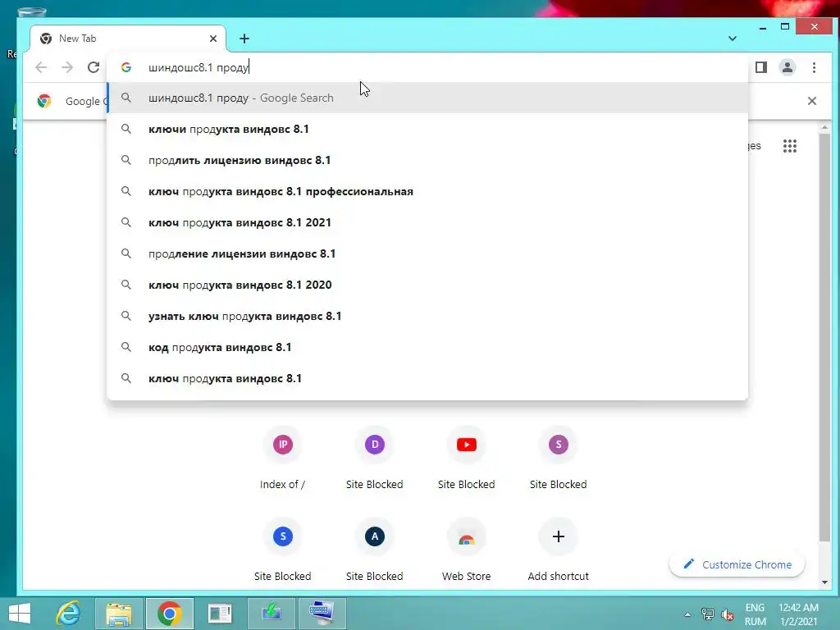Select last suggestion 'ключ продукта виндовс 8.1'
This screenshot has width=840, height=630.
coord(427,378)
